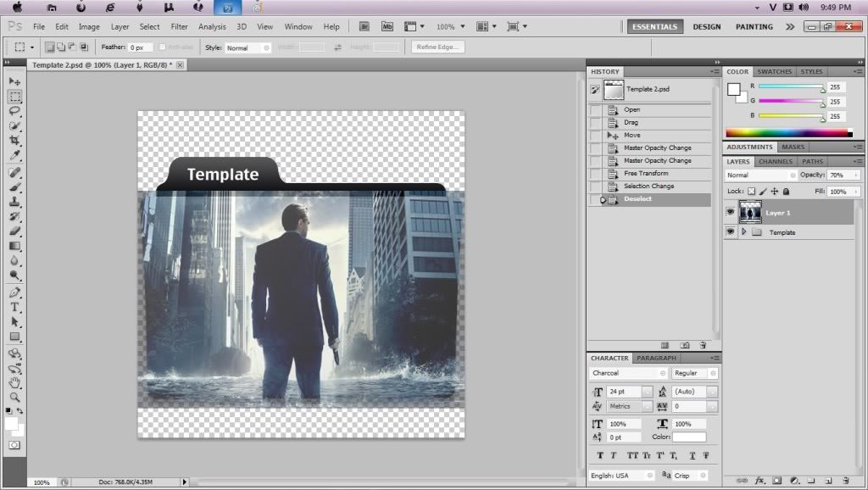Open the layer Opacity slider dropdown

pyautogui.click(x=856, y=175)
